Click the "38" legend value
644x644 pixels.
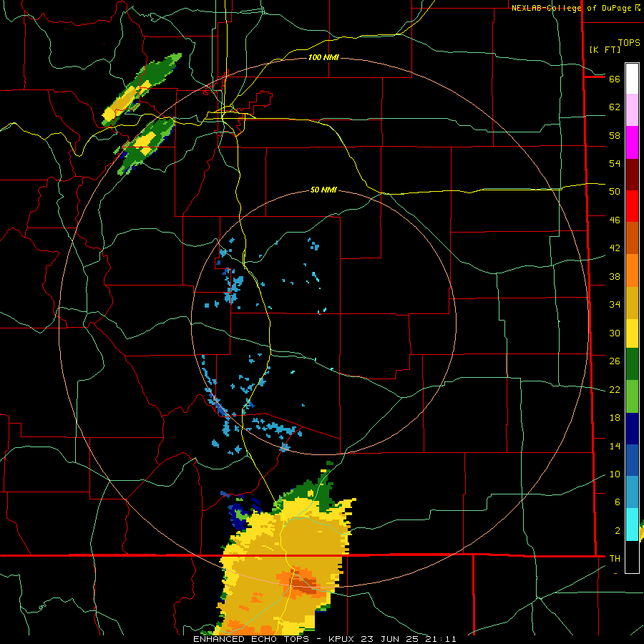615,276
